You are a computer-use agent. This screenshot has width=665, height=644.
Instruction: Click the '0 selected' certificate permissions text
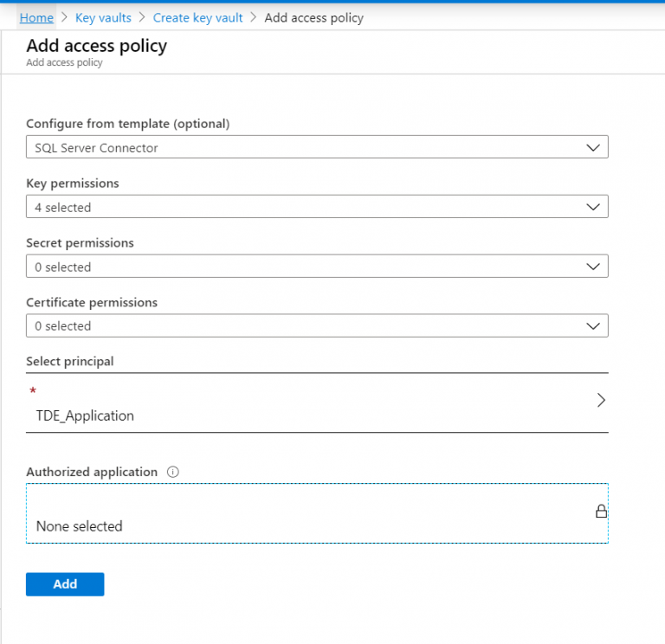(63, 326)
